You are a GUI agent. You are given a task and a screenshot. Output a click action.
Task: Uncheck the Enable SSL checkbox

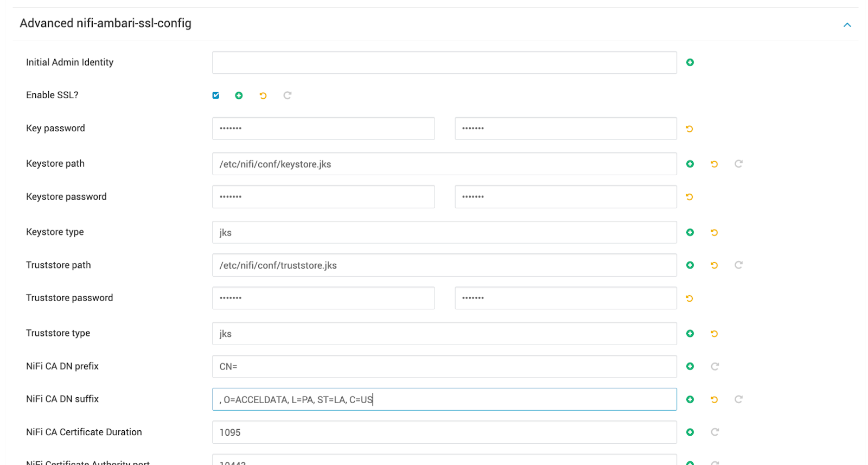[x=216, y=95]
